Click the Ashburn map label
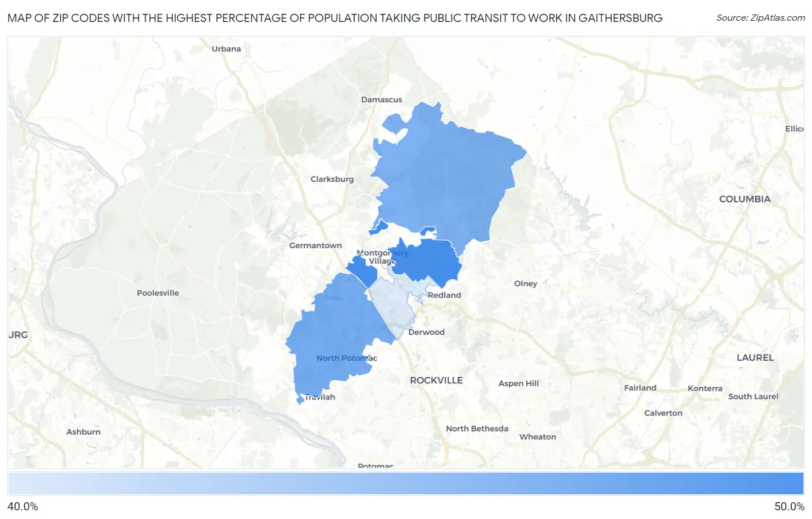 [83, 432]
